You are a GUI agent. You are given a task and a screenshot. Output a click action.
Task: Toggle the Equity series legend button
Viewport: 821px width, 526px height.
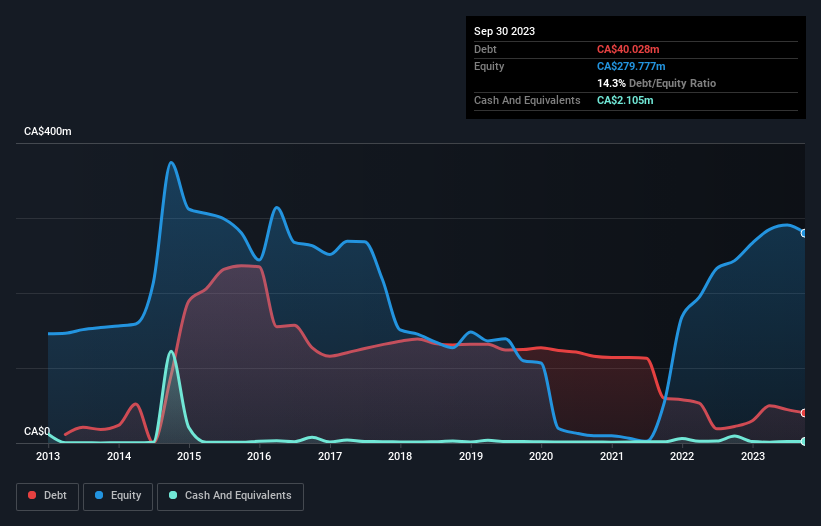pos(118,496)
